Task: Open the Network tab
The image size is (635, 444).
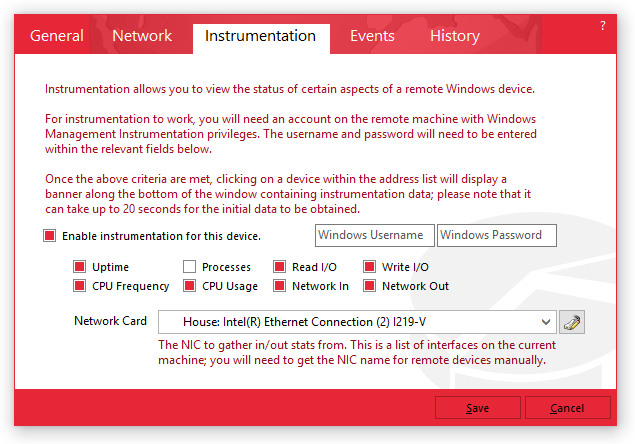Action: pos(142,36)
